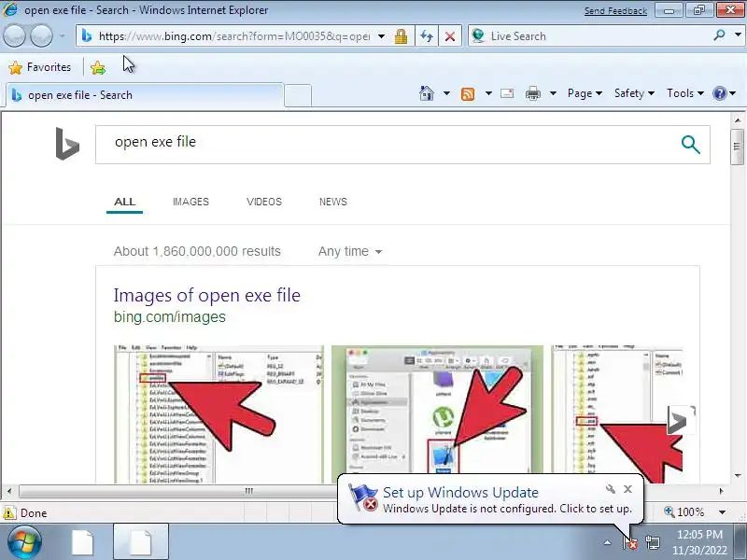Click Action Center flag tray icon
Viewport: 747px width, 560px height.
tap(630, 542)
